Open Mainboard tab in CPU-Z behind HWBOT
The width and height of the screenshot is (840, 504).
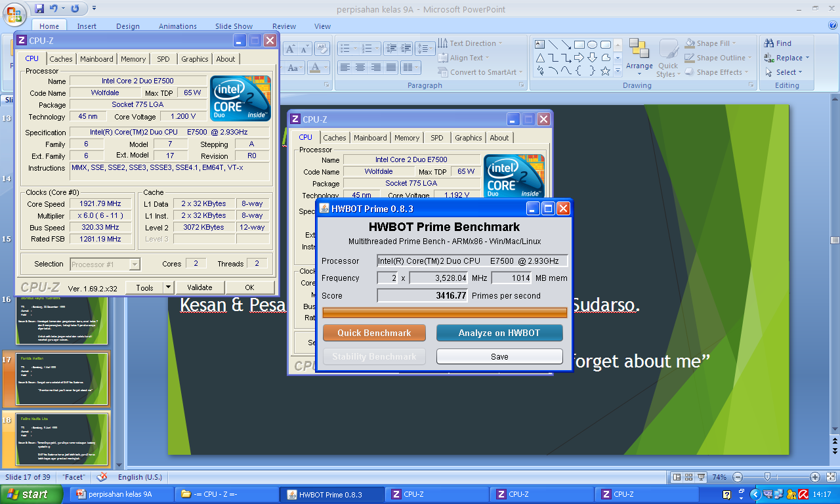pos(370,138)
